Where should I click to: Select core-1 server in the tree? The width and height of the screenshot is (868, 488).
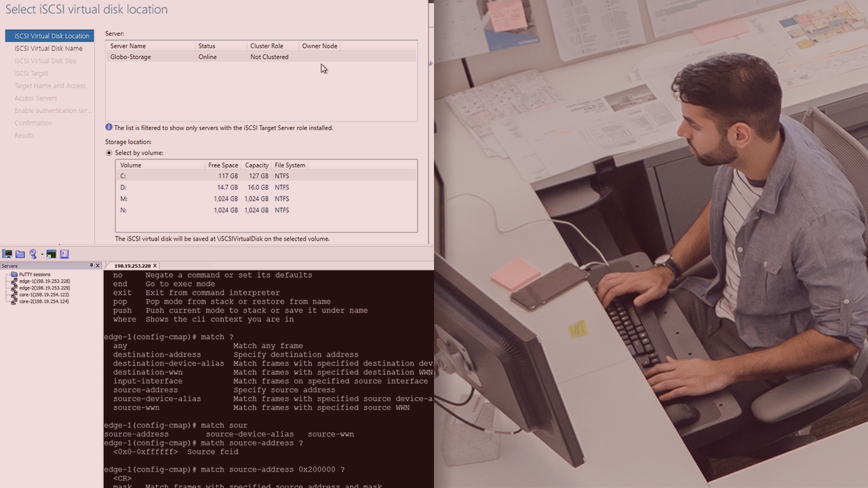(44, 295)
